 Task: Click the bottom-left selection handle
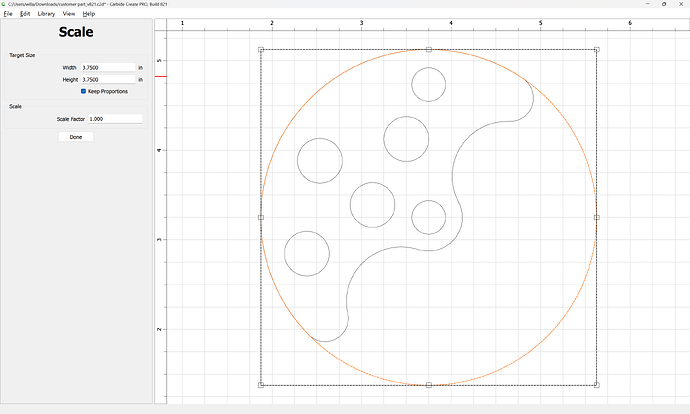pyautogui.click(x=261, y=385)
